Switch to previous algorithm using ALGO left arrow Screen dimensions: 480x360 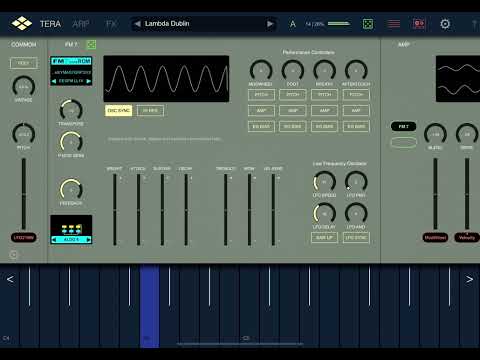click(54, 240)
